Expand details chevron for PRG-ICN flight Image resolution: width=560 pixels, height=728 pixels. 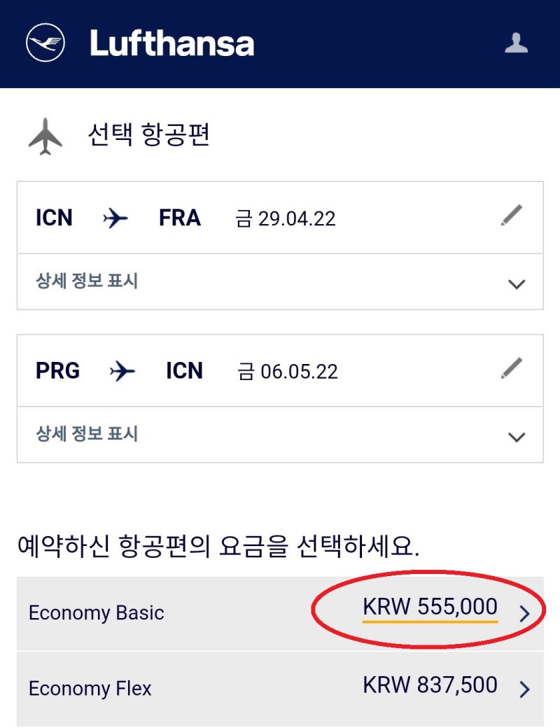(x=517, y=436)
